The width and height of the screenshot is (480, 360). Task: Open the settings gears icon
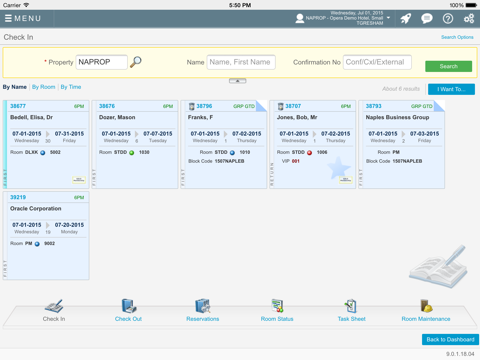tap(469, 18)
